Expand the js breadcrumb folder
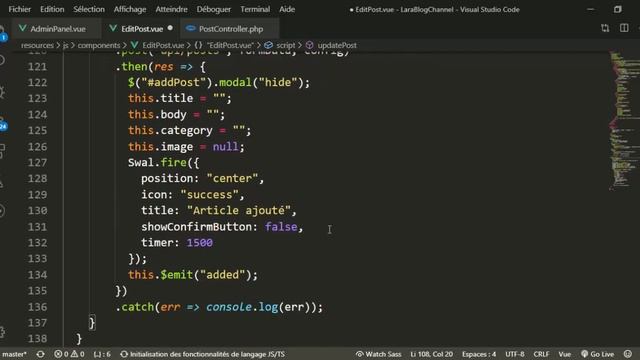 65,45
